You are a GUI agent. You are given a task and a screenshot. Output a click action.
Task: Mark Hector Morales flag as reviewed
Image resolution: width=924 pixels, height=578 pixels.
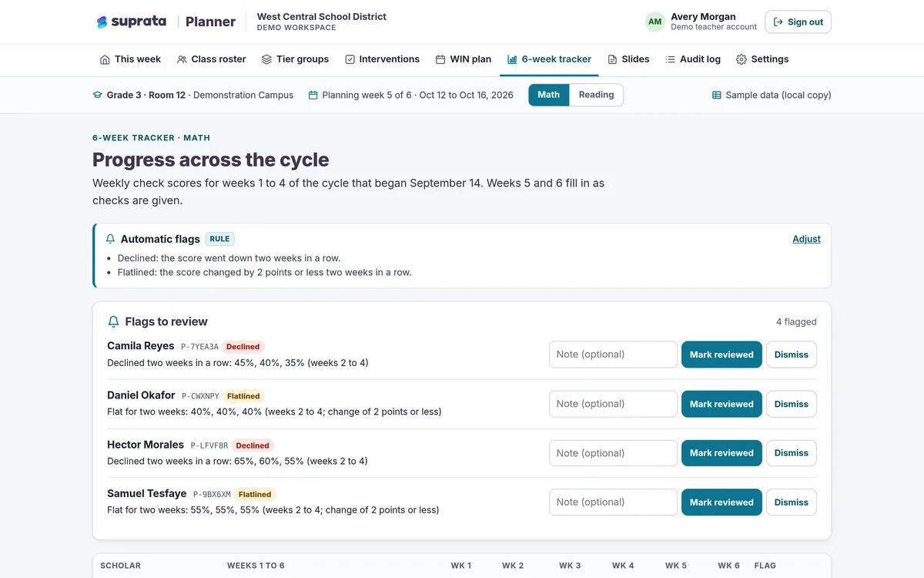721,453
